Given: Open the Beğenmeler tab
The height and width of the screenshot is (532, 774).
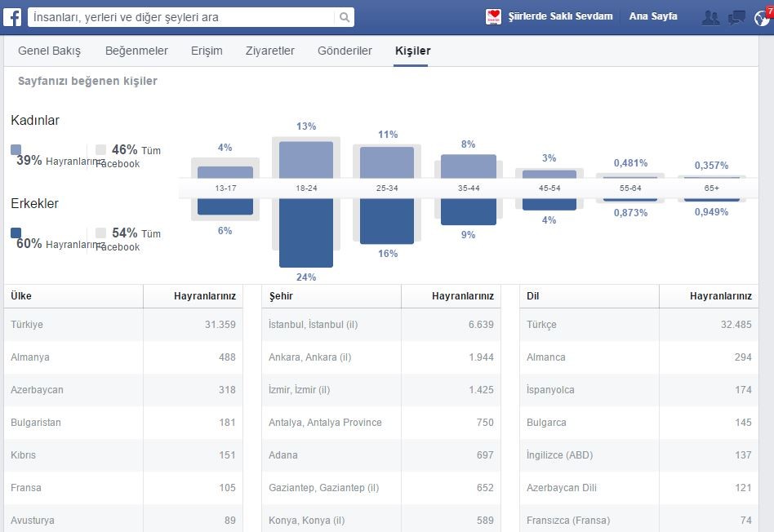Looking at the screenshot, I should [x=136, y=51].
